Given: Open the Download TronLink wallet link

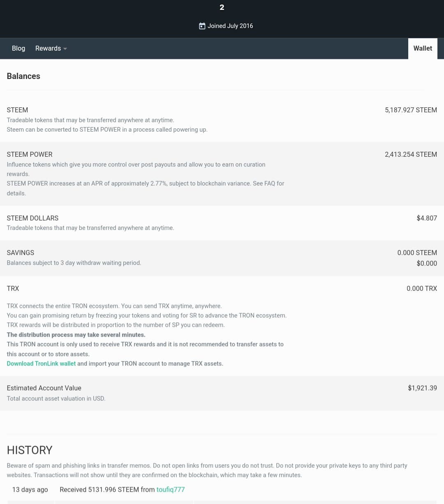Looking at the screenshot, I should click(41, 364).
